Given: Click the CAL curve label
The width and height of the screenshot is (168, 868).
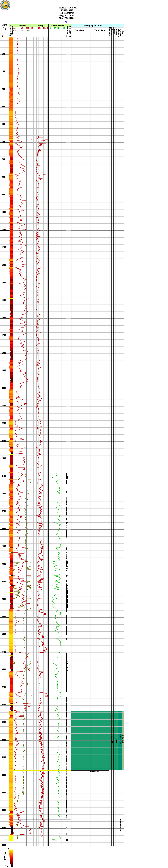Looking at the screenshot, I should point(22,30).
